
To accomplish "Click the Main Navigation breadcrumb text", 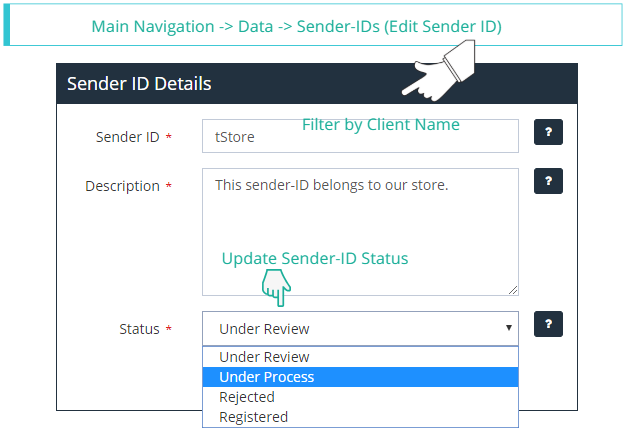I will [296, 26].
